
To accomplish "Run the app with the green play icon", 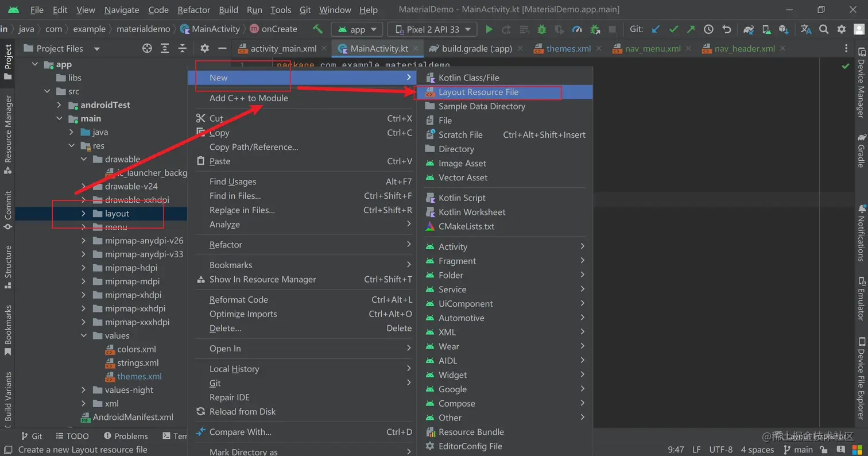I will pyautogui.click(x=489, y=29).
